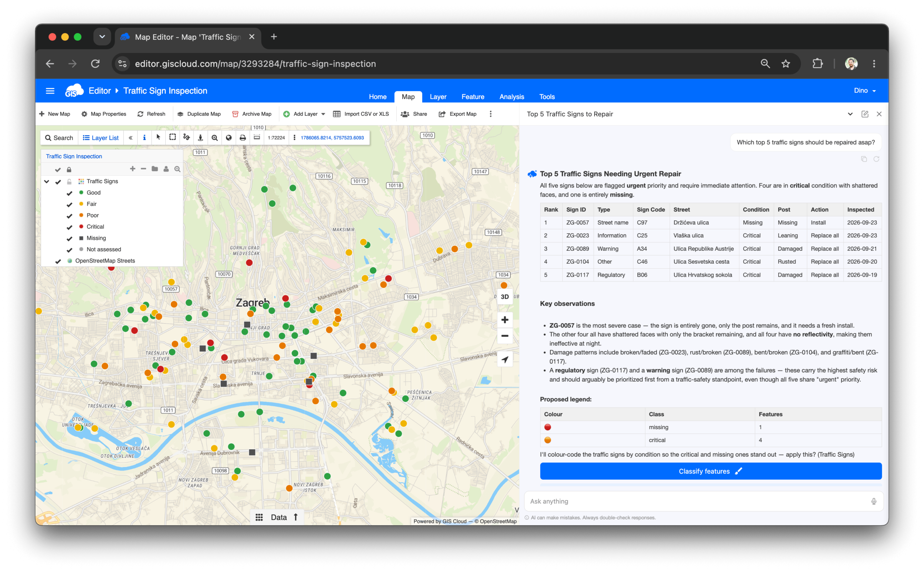The height and width of the screenshot is (572, 924).
Task: Expand chat history chevron beside panel title
Action: 850,114
